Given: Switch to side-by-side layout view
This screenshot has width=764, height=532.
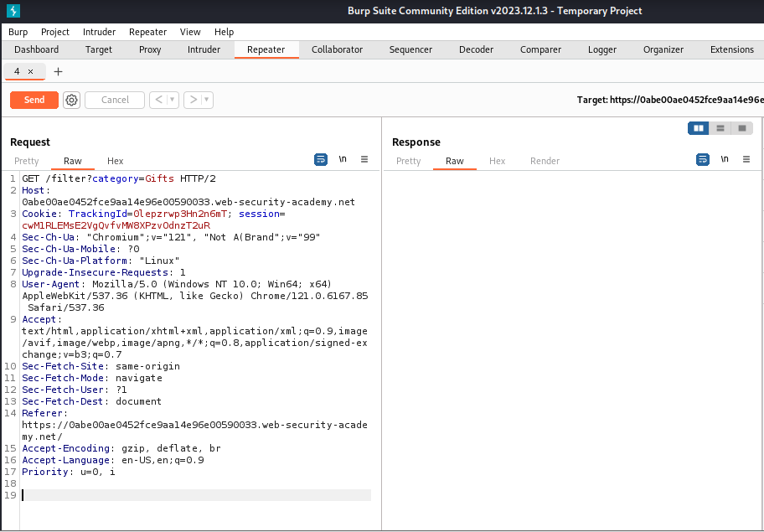Looking at the screenshot, I should coord(698,128).
